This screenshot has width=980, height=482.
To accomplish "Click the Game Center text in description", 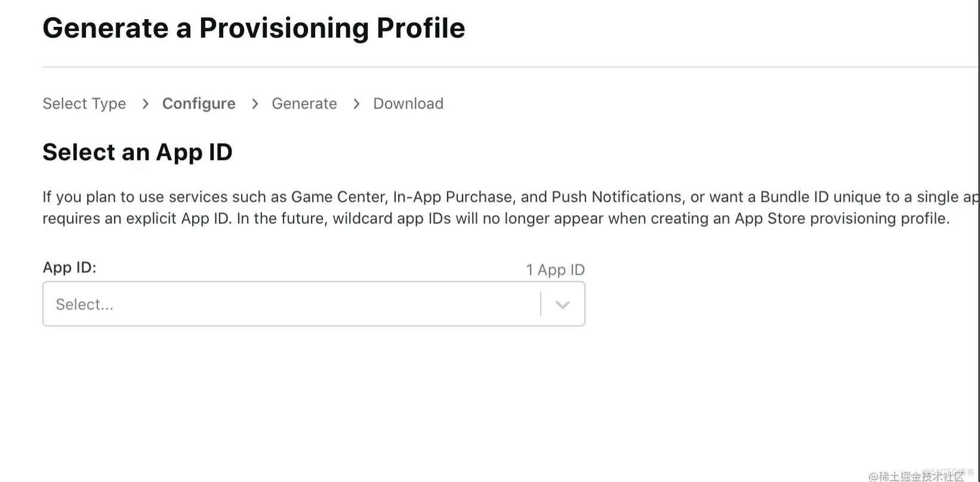I will click(338, 197).
